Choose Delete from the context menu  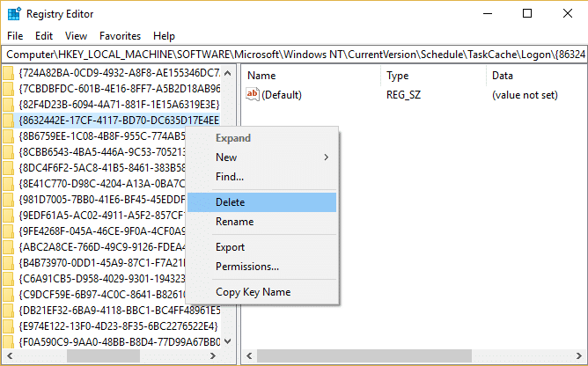(231, 202)
